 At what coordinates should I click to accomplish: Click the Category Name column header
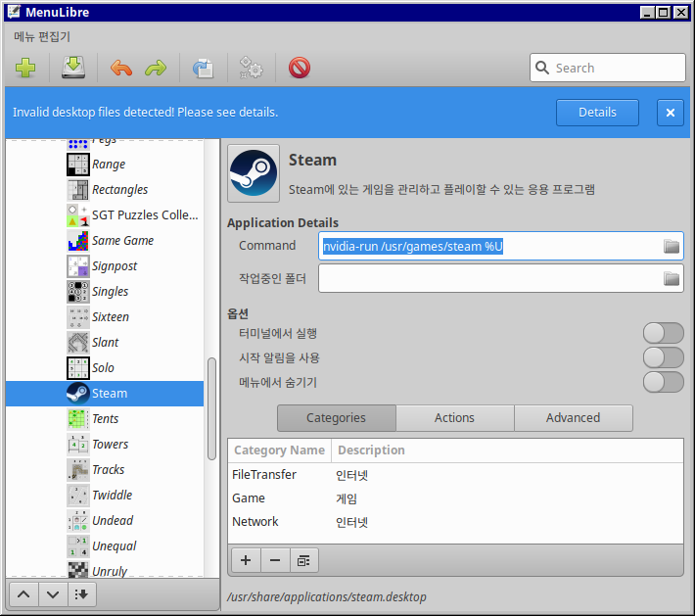pyautogui.click(x=280, y=450)
